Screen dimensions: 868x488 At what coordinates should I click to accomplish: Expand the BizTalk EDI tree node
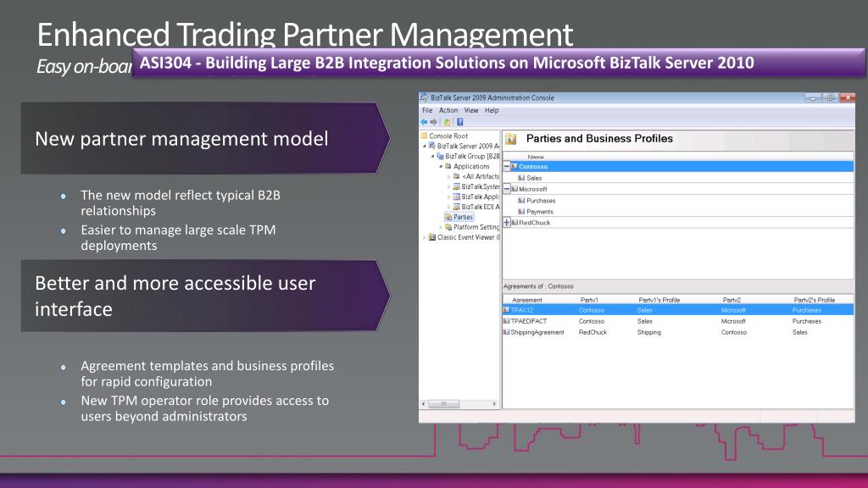pos(449,207)
